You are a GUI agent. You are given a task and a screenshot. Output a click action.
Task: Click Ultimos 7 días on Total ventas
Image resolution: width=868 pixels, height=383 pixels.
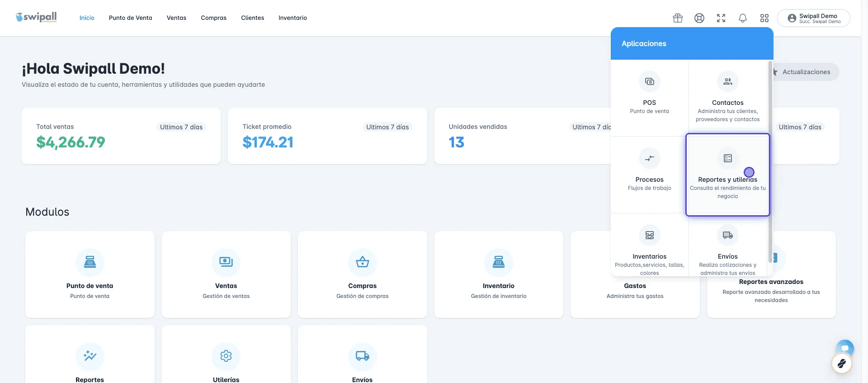tap(181, 127)
